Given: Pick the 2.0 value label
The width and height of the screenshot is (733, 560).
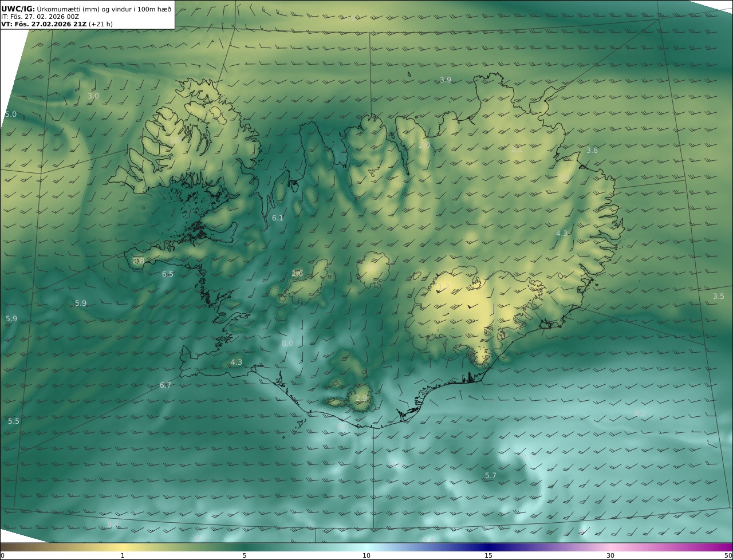Looking at the screenshot, I should pyautogui.click(x=424, y=145).
